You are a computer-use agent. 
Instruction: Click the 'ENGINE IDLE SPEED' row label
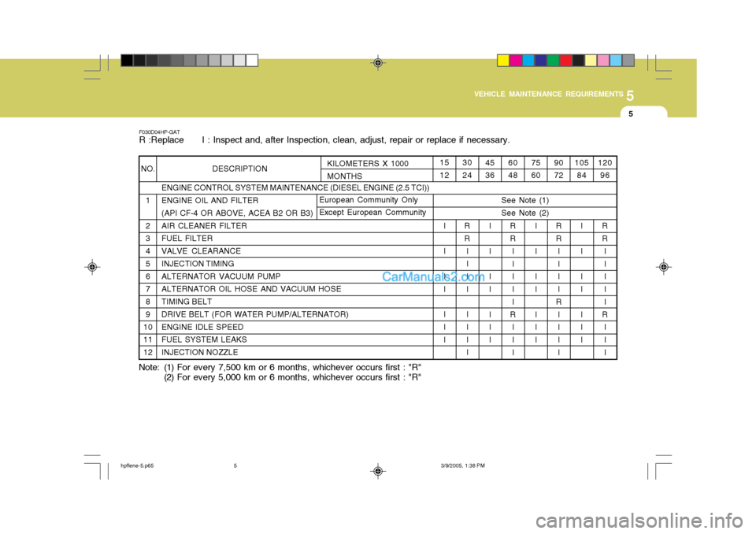tap(202, 327)
